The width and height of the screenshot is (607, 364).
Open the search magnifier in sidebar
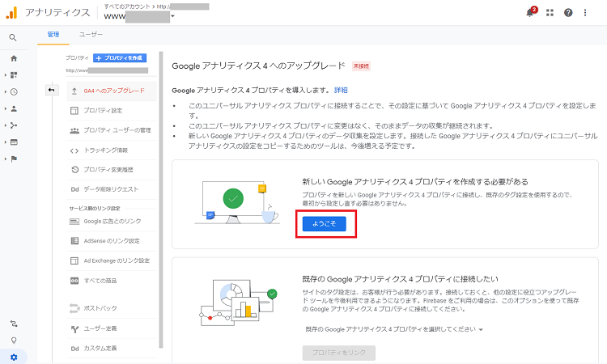[x=13, y=37]
